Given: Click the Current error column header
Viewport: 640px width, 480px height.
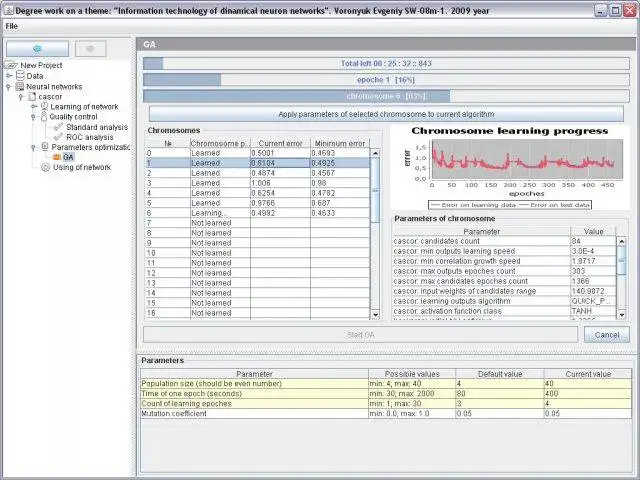Looking at the screenshot, I should [x=280, y=143].
